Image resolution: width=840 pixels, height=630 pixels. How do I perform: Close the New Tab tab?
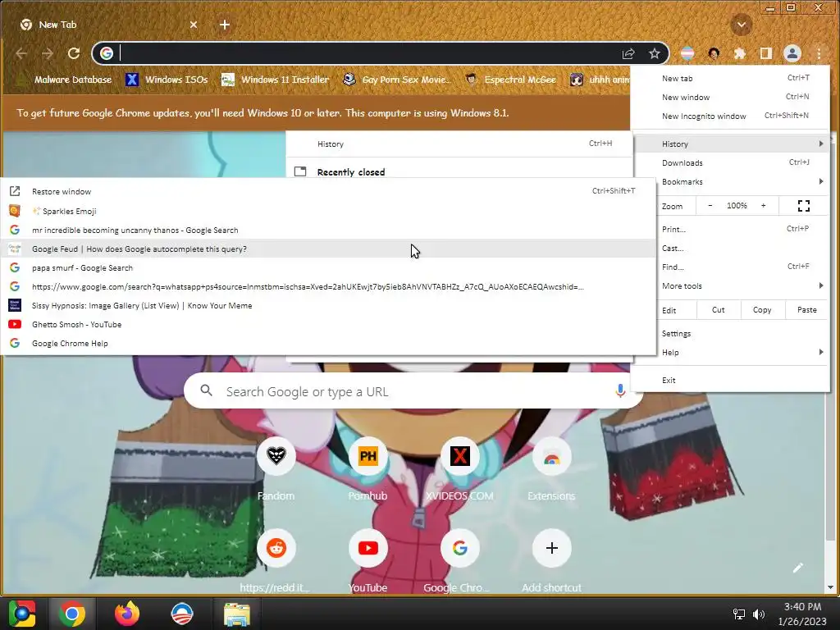(x=194, y=25)
